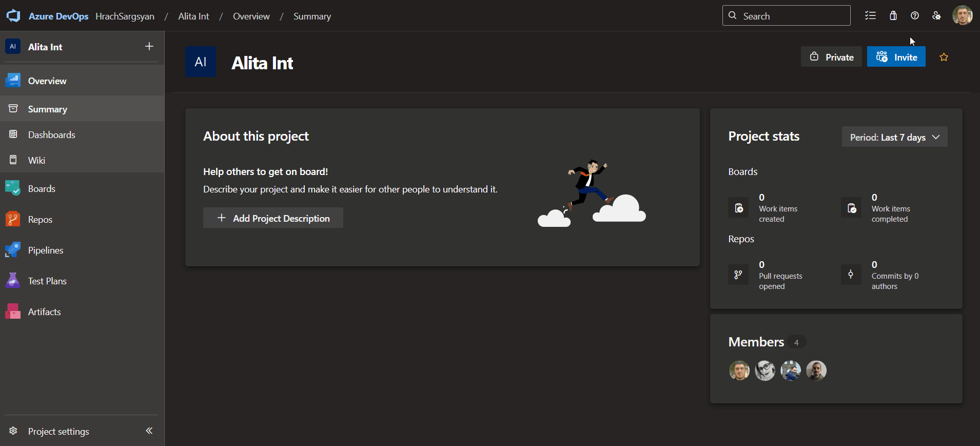Click the Pipelines rocket icon in the sidebar
This screenshot has height=446, width=980.
pos(13,250)
